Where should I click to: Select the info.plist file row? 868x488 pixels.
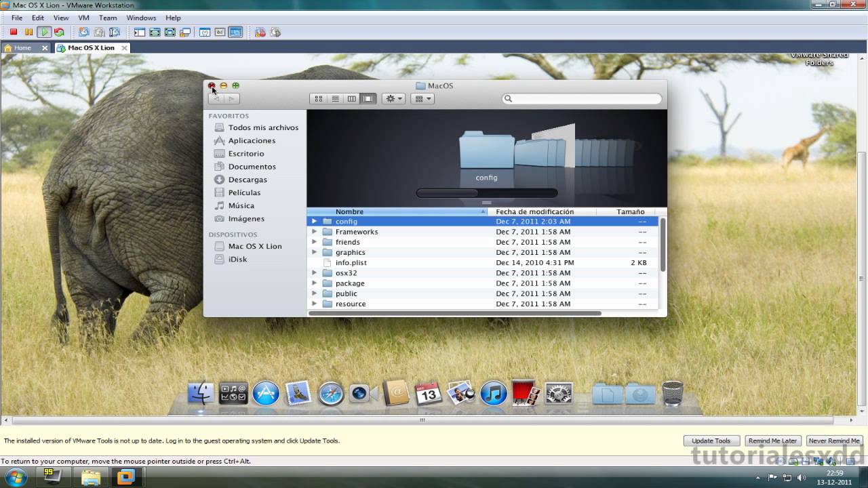(483, 262)
